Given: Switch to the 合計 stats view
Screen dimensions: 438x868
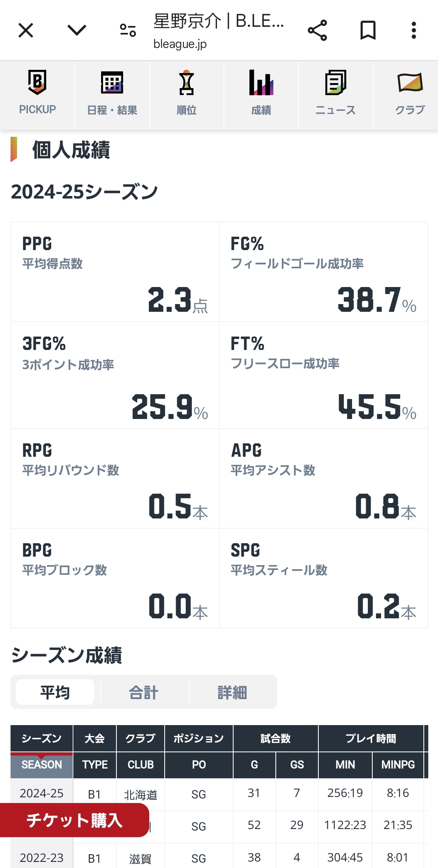Looking at the screenshot, I should pyautogui.click(x=144, y=692).
